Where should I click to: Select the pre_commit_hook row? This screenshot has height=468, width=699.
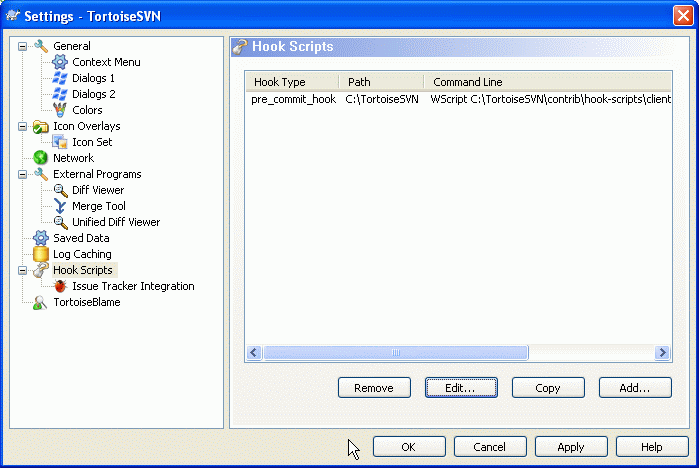point(458,99)
